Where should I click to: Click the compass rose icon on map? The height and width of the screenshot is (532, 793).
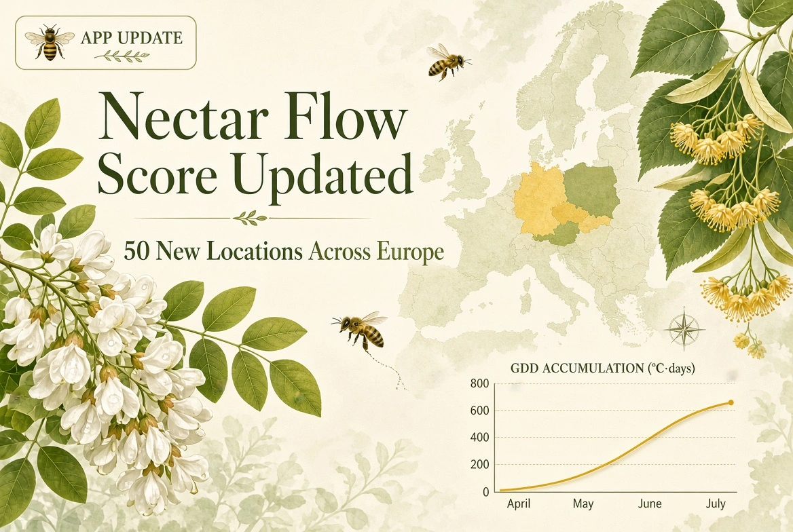point(684,329)
